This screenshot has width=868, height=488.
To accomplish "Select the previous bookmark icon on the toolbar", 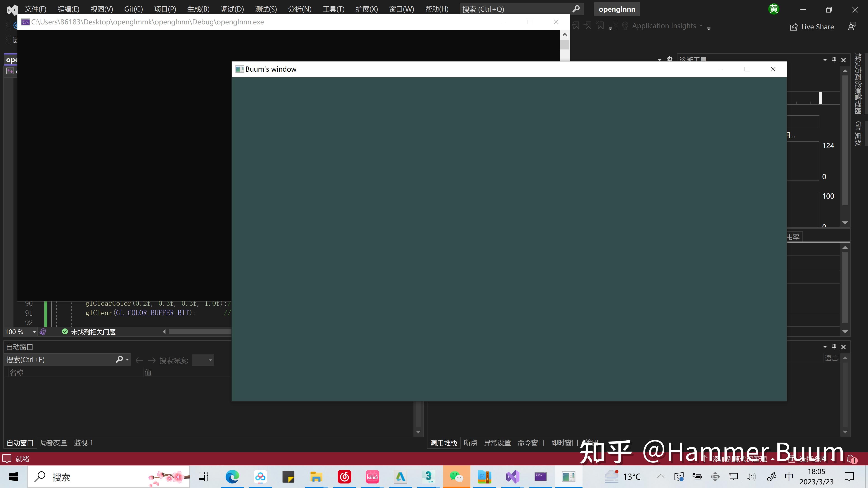I will [x=576, y=25].
